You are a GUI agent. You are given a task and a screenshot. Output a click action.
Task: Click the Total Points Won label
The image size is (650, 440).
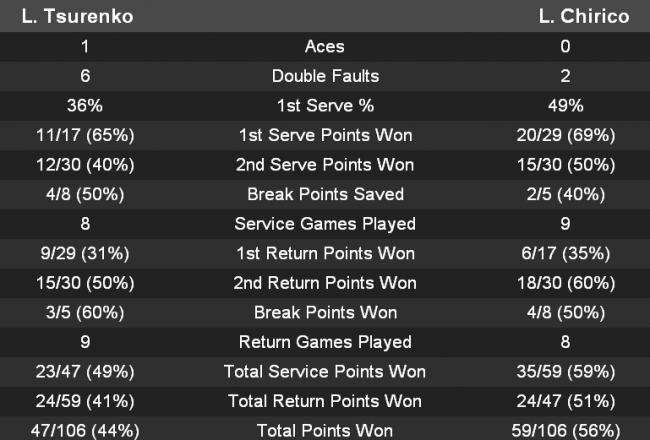324,430
